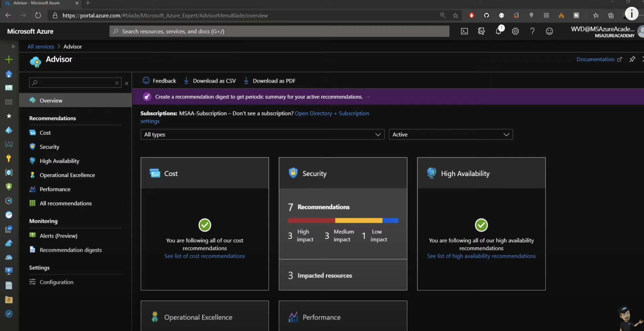Open the Active status dropdown
Image resolution: width=644 pixels, height=331 pixels.
point(451,134)
